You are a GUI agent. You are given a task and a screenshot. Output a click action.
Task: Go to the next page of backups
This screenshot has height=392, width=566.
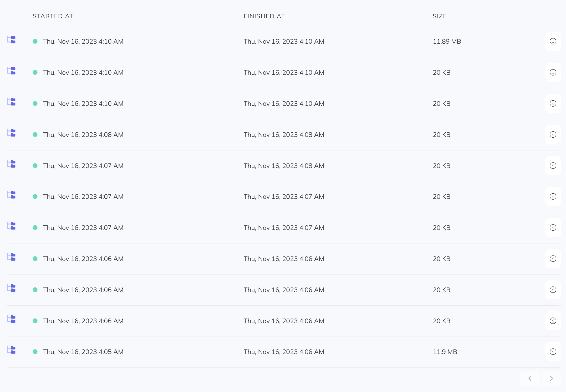[x=551, y=378]
